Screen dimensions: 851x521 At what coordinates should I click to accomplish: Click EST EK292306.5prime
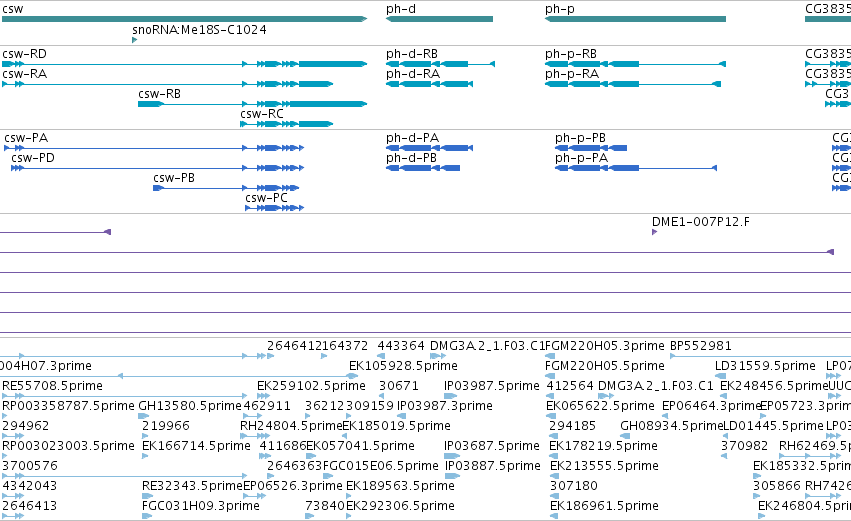click(x=401, y=506)
